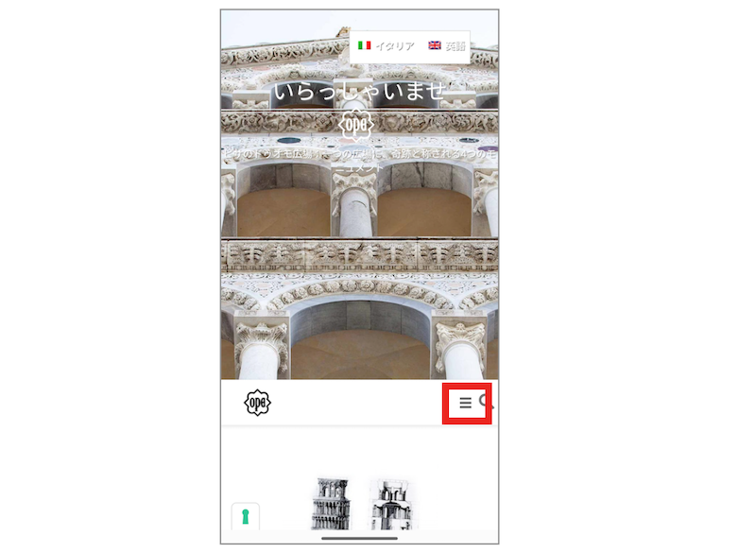Click the OPA logo in the navigation bar
Image resolution: width=756 pixels, height=553 pixels.
[257, 403]
